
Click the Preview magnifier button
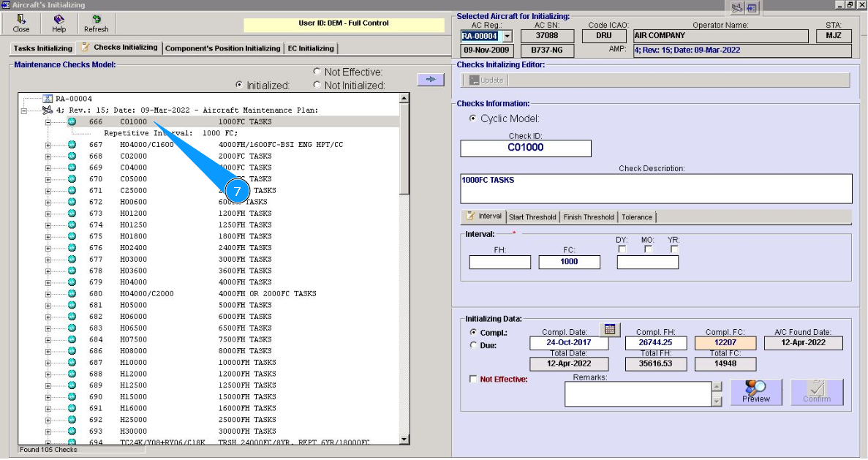click(x=755, y=391)
